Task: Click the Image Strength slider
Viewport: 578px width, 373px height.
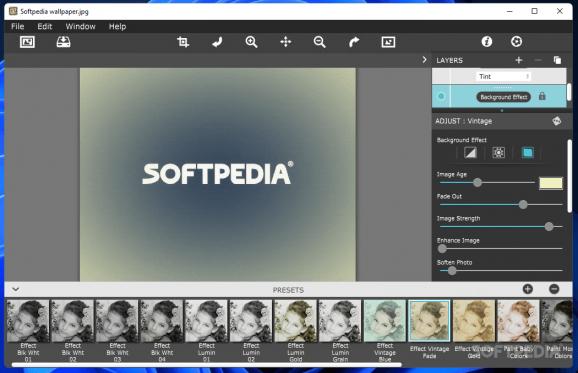Action: point(501,227)
